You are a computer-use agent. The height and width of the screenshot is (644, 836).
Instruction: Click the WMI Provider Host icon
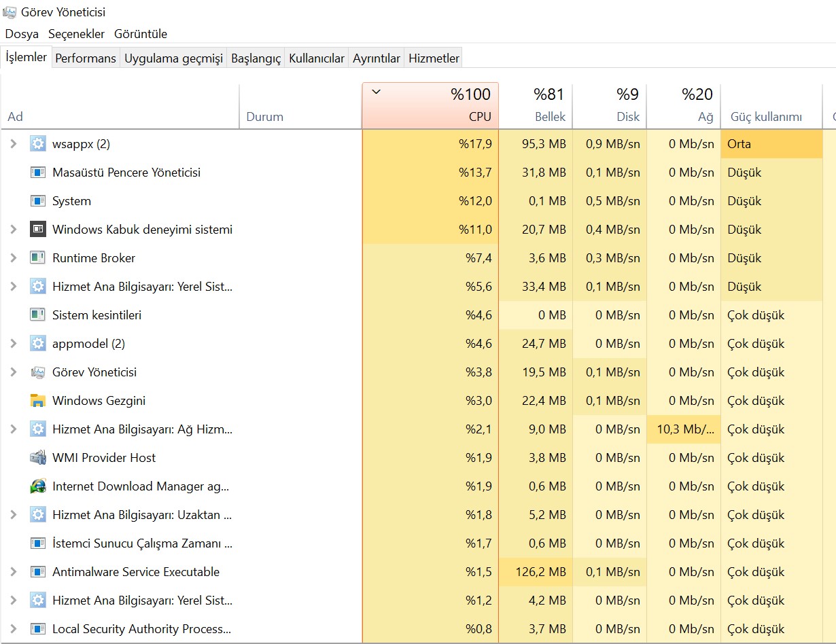tap(38, 458)
